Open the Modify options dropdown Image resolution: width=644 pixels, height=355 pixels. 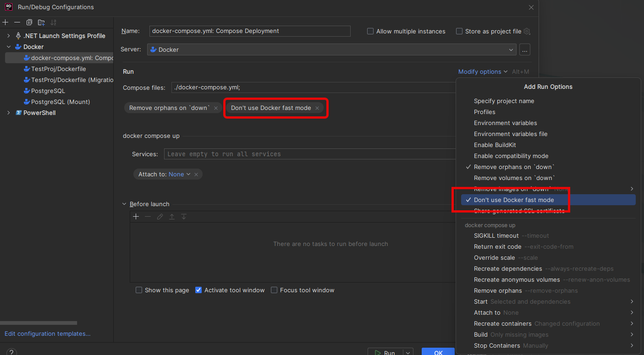point(483,71)
